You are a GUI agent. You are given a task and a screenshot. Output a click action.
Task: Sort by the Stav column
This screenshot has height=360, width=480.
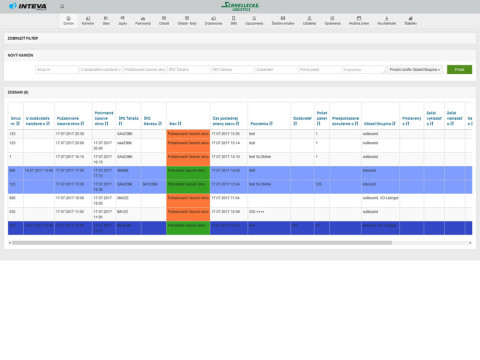pyautogui.click(x=175, y=124)
